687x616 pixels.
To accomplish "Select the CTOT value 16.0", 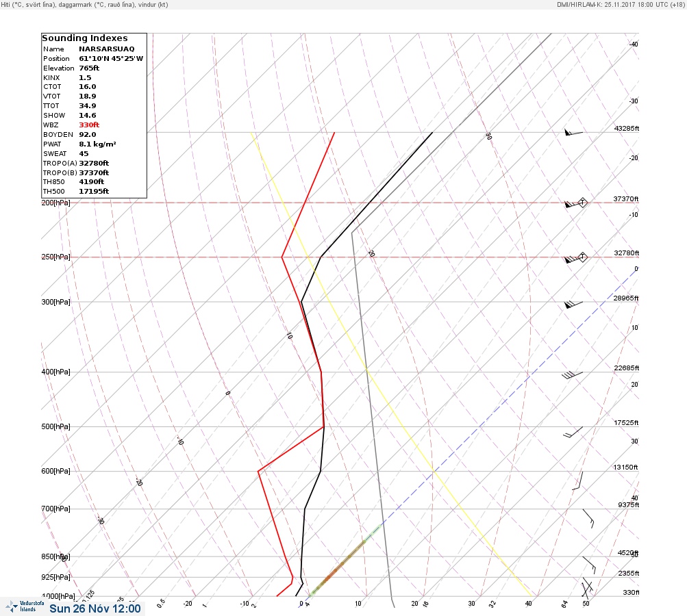I will click(x=87, y=87).
